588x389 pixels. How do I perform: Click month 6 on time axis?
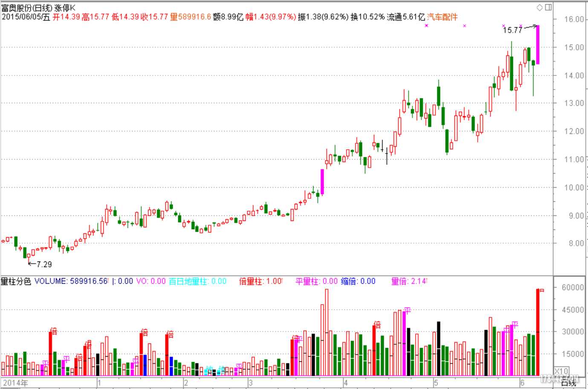(x=522, y=383)
